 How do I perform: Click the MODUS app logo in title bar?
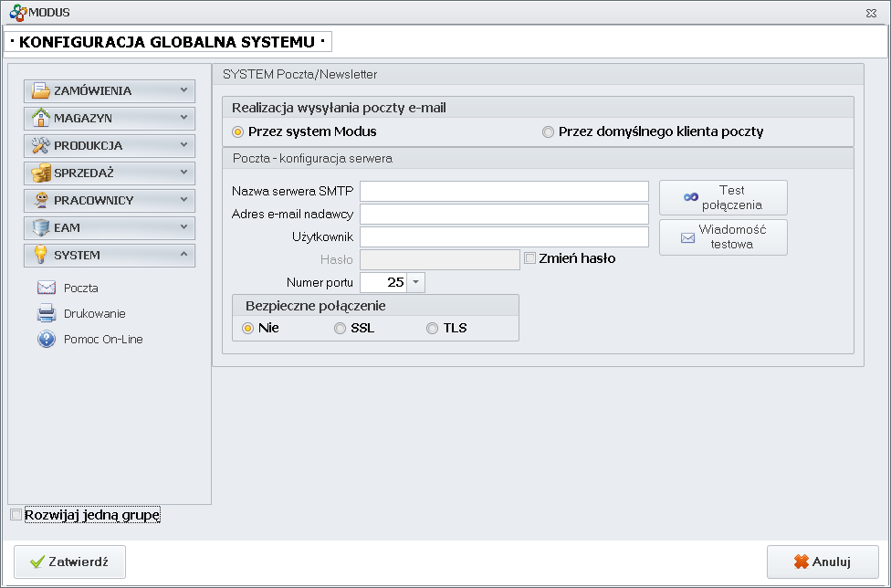[18, 13]
